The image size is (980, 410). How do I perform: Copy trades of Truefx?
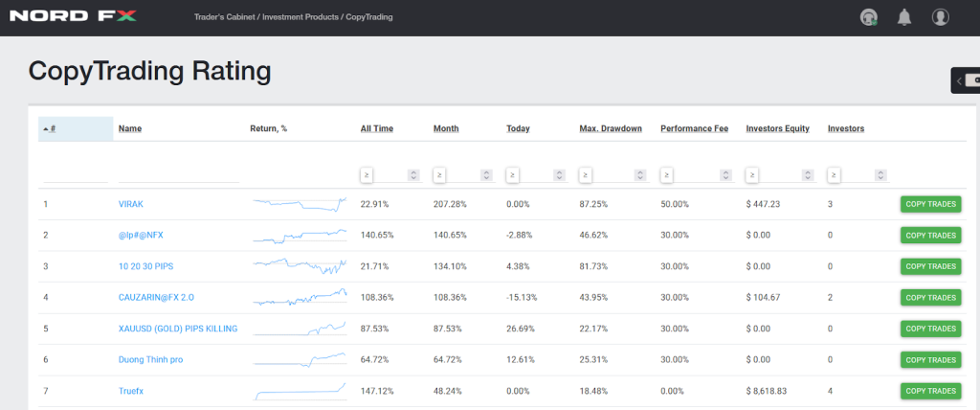[930, 391]
